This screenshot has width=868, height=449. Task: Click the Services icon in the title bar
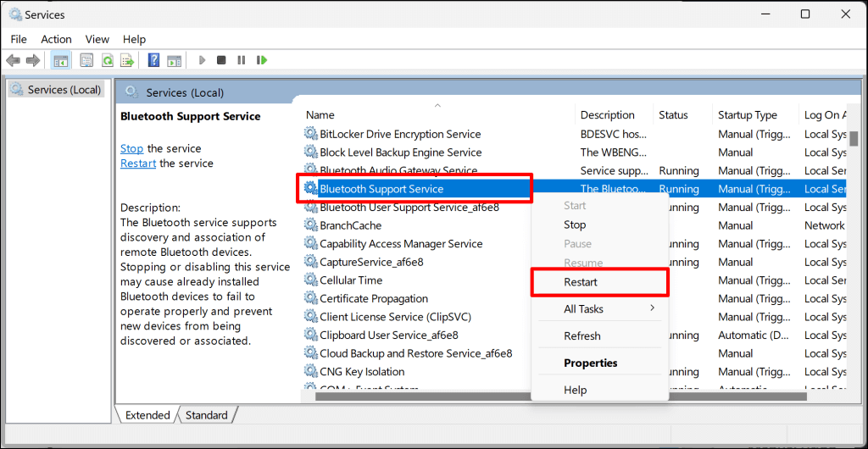(16, 15)
